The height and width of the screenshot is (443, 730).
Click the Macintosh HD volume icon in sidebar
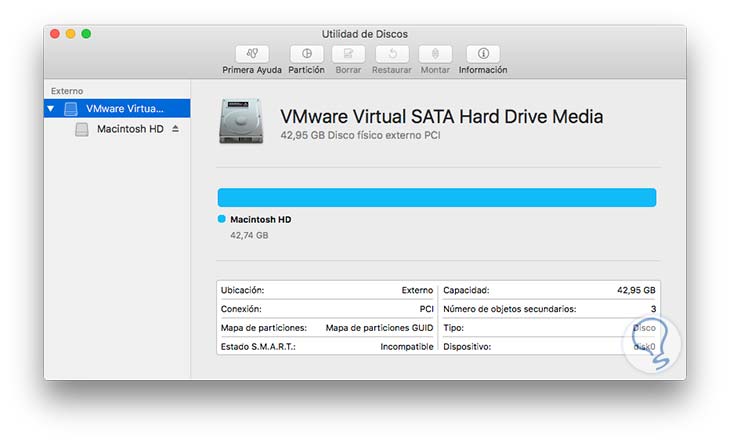82,129
